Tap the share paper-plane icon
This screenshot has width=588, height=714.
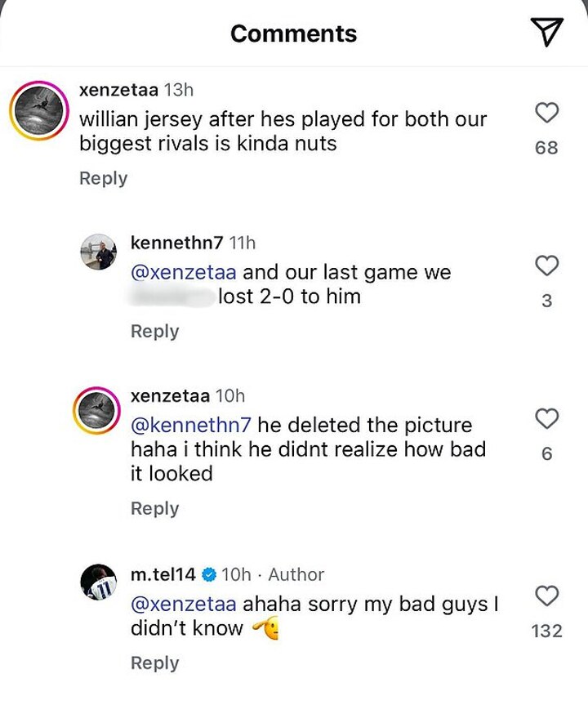[x=546, y=32]
